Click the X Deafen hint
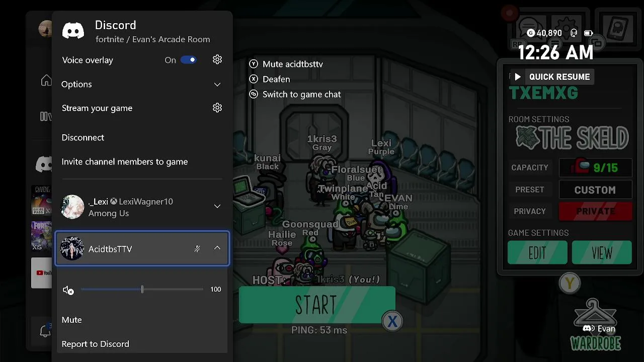This screenshot has width=644, height=362. coord(270,79)
